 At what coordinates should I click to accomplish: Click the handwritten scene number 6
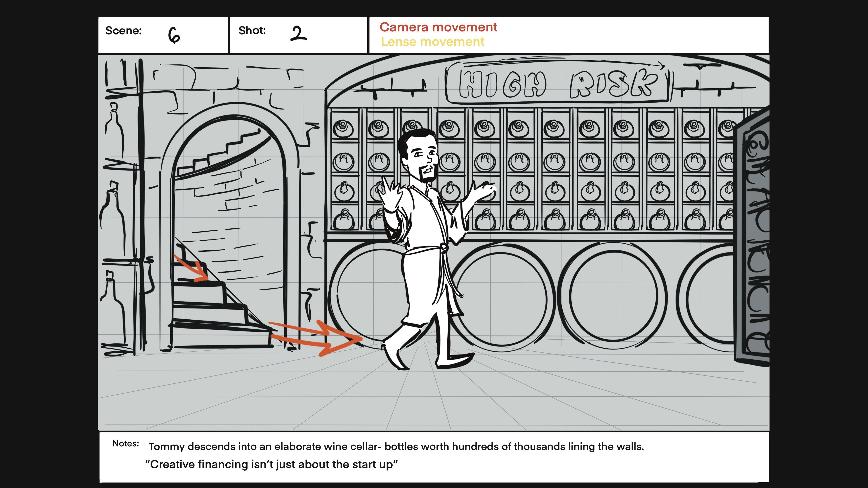pyautogui.click(x=174, y=35)
